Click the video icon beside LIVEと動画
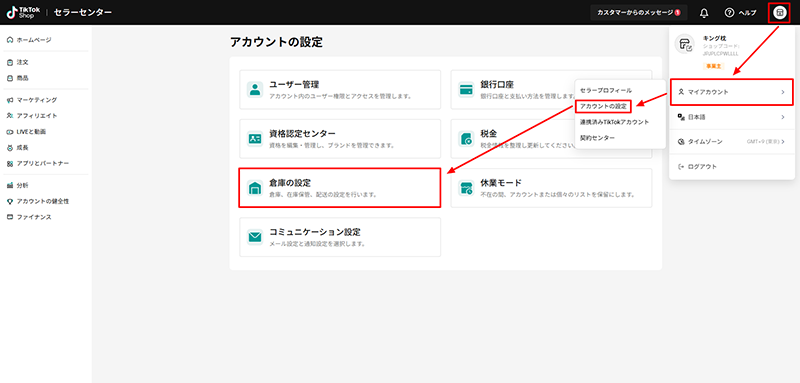 pos(10,132)
